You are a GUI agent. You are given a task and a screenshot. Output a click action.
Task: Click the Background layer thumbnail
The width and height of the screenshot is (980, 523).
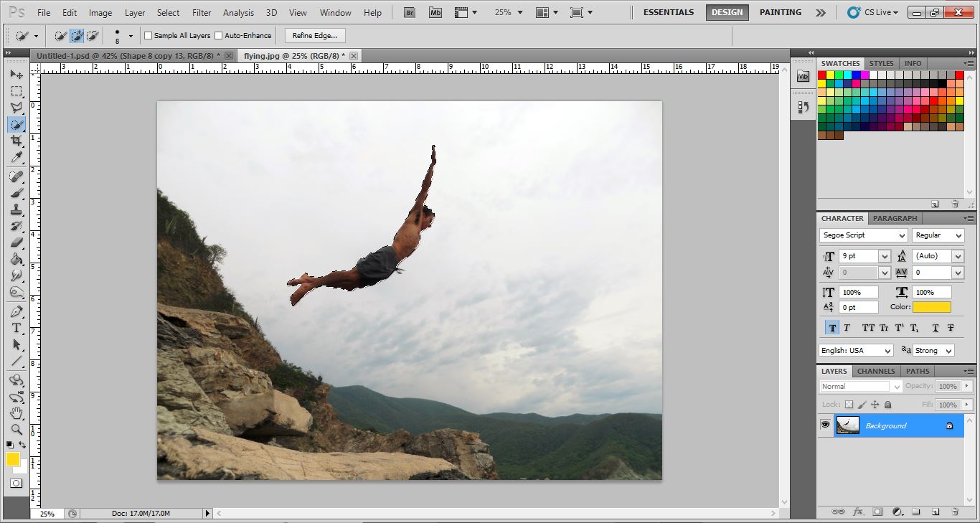[848, 425]
